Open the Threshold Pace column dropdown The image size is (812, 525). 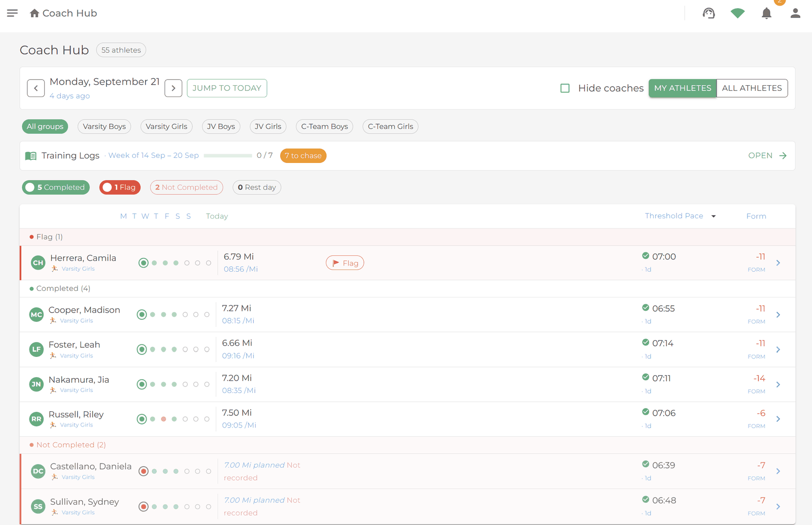point(714,216)
